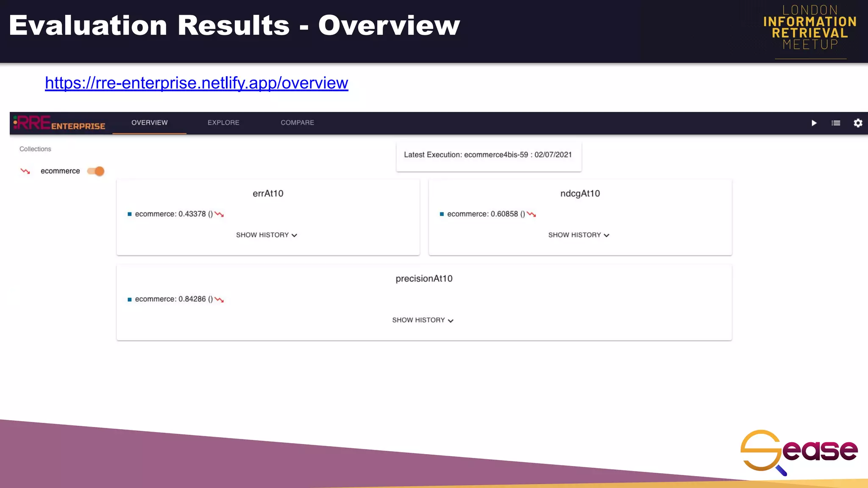868x488 pixels.
Task: Click blue legend square in errAt10 card
Action: click(130, 214)
